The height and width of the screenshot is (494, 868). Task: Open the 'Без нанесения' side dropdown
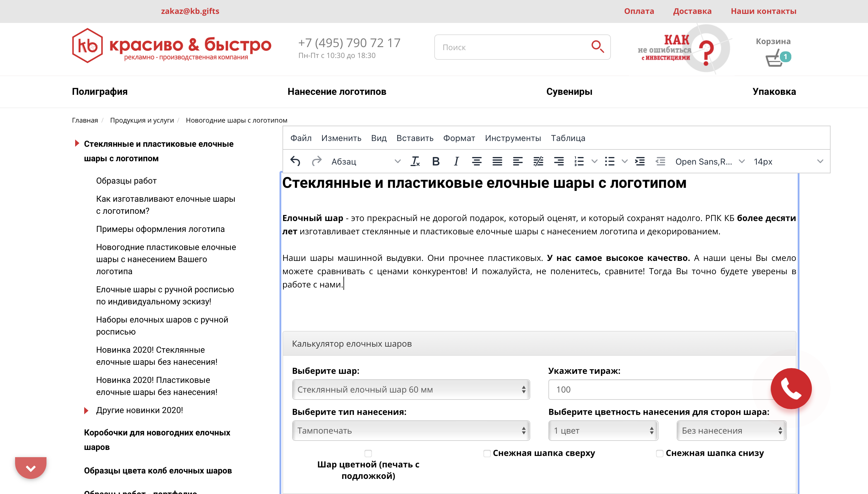coord(732,431)
